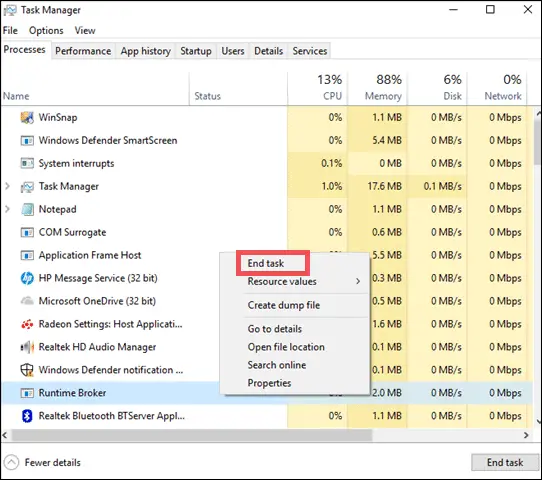Open the Options menu
This screenshot has width=542, height=480.
click(x=46, y=30)
